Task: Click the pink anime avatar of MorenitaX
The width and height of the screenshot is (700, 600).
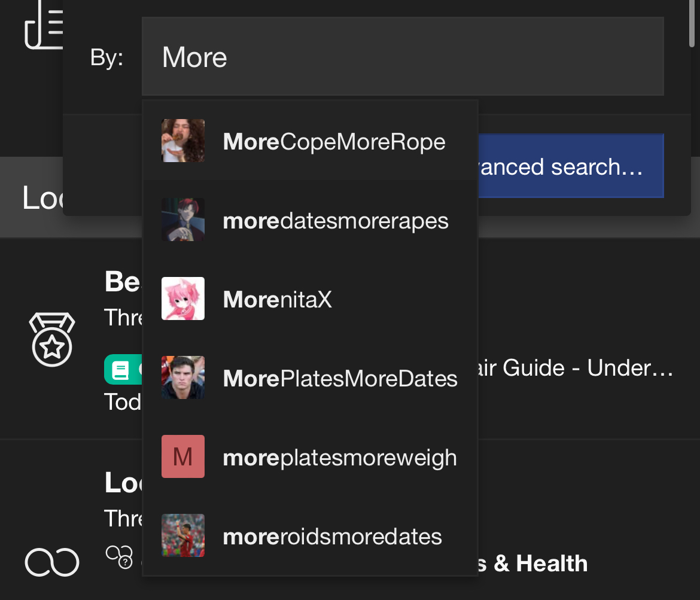Action: pyautogui.click(x=183, y=299)
